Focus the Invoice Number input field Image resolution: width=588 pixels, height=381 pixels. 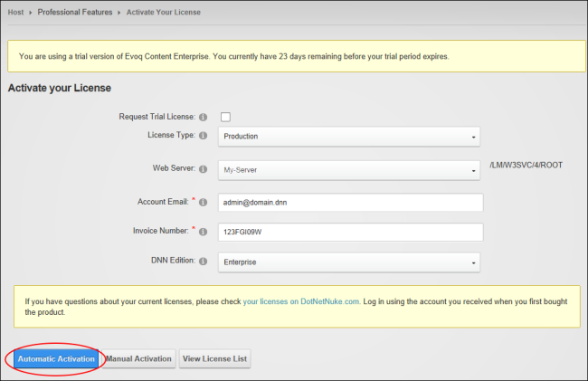[x=351, y=232]
